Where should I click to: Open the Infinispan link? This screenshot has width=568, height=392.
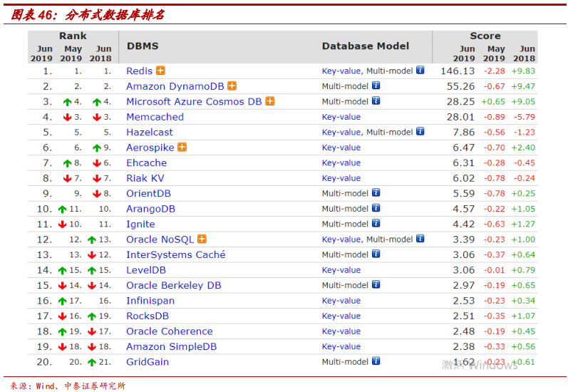click(x=150, y=300)
